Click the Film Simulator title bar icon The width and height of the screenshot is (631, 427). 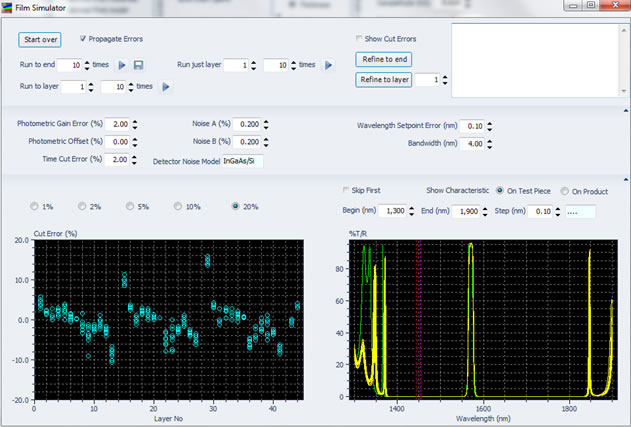7,7
